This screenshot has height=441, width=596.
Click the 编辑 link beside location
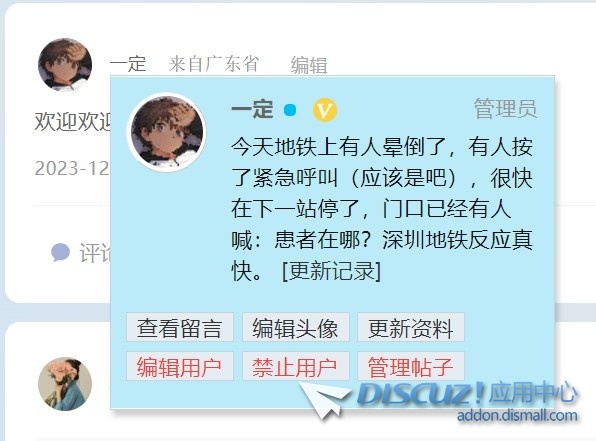coord(309,65)
